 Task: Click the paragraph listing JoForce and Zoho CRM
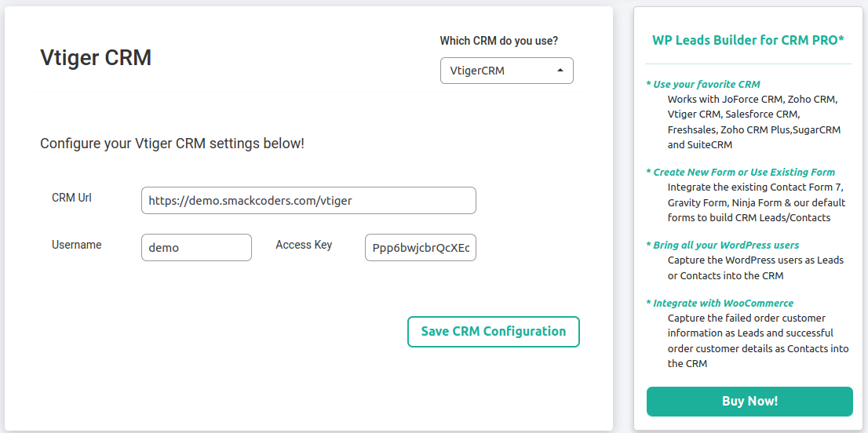pyautogui.click(x=754, y=123)
